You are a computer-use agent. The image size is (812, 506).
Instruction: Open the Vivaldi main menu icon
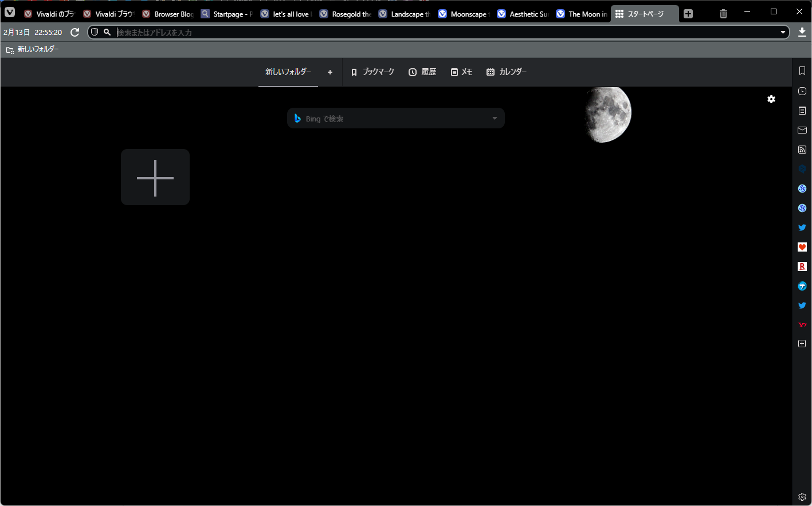(x=10, y=12)
